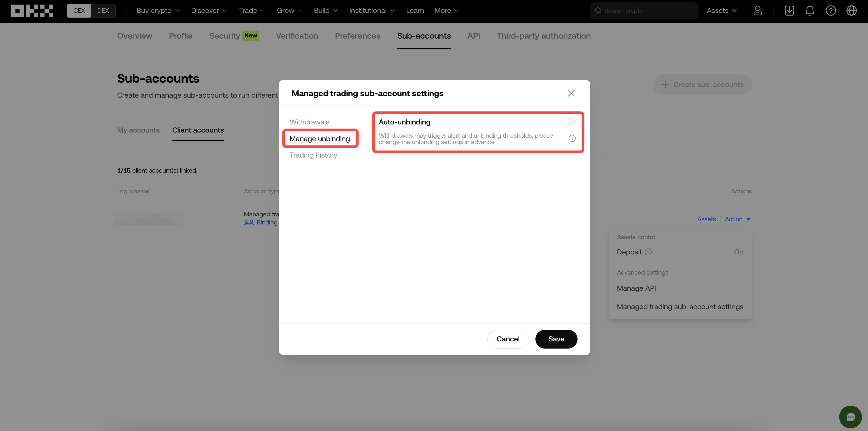The height and width of the screenshot is (431, 868).
Task: Click the Manage unbinding button
Action: click(x=319, y=139)
